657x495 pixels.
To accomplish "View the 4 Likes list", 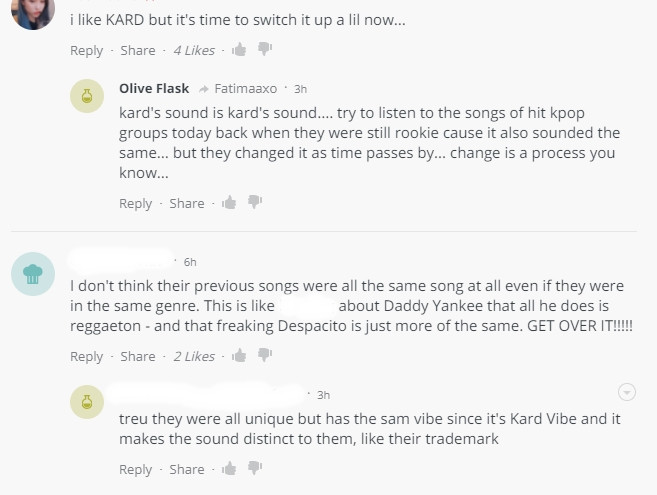I will [x=194, y=50].
